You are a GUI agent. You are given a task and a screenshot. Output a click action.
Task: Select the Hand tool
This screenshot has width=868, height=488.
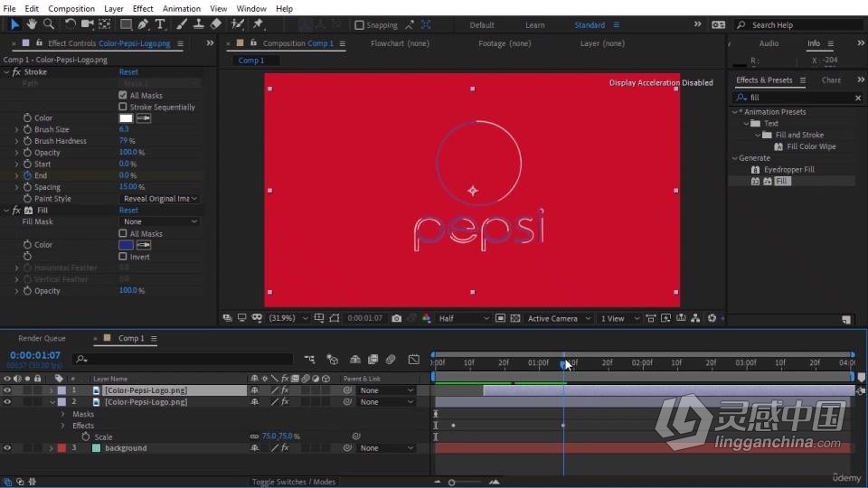[32, 24]
